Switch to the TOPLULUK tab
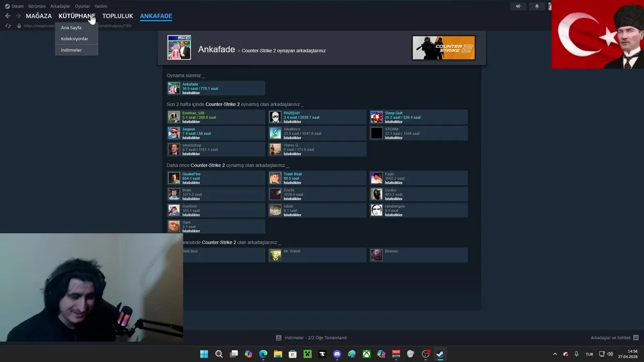Image resolution: width=644 pixels, height=362 pixels. 118,16
